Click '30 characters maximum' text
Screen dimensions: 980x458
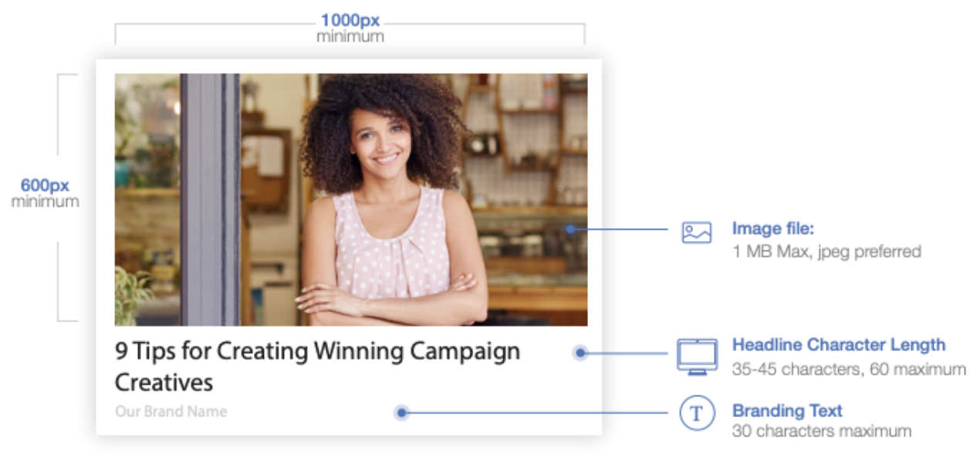pos(821,431)
